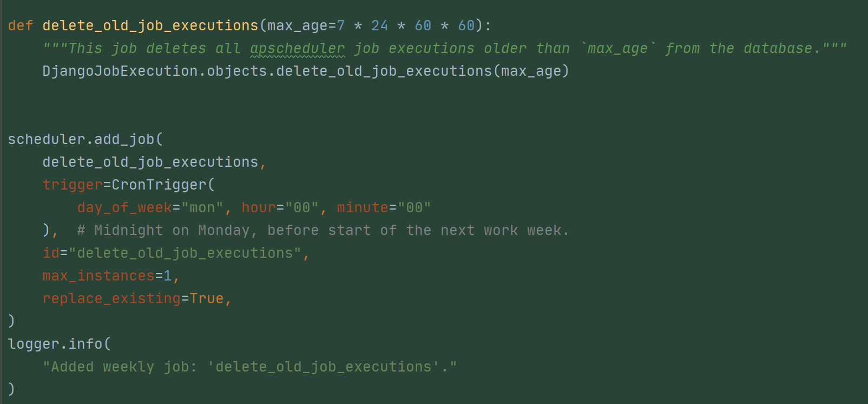
Task: Click the closing parenthesis after replace_existing line
Action: [x=11, y=321]
